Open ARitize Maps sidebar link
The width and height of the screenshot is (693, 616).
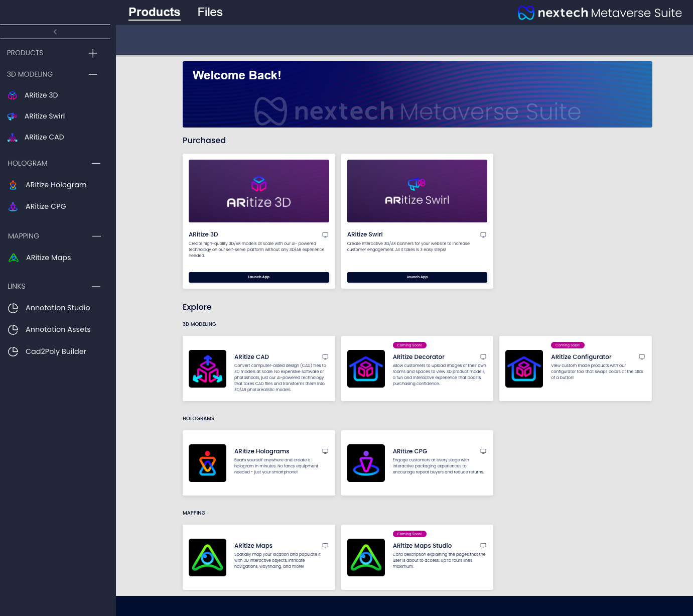[49, 258]
